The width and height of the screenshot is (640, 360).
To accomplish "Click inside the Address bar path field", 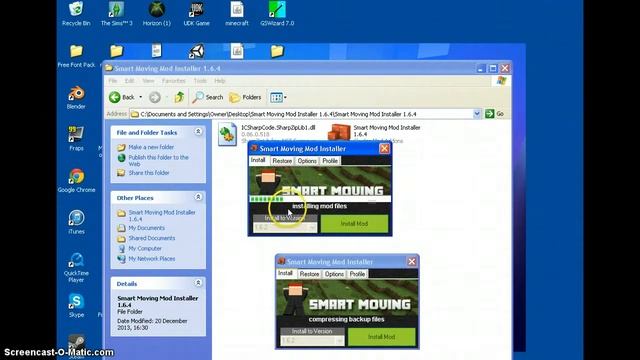I will pyautogui.click(x=301, y=114).
